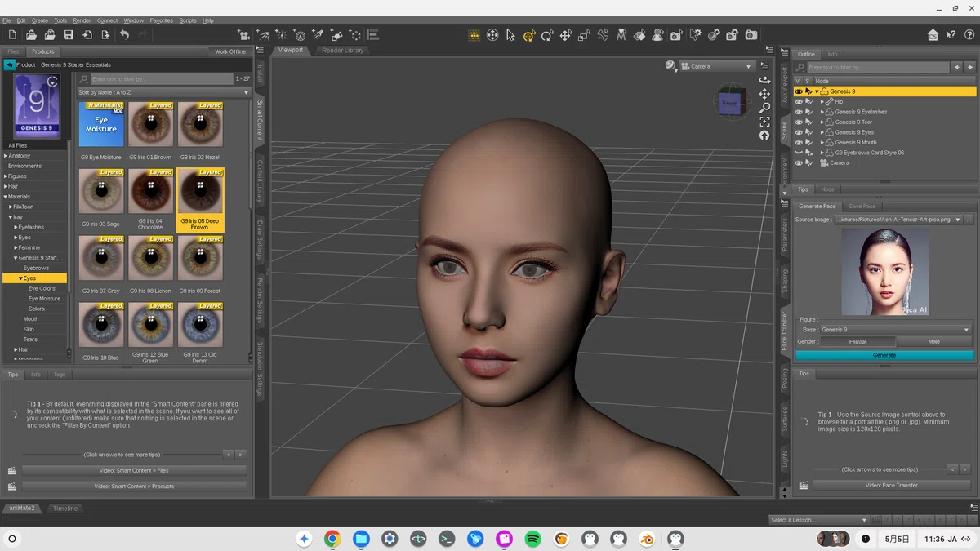Click the Create New Point Light icon
This screenshot has height=551, width=980.
[x=281, y=35]
